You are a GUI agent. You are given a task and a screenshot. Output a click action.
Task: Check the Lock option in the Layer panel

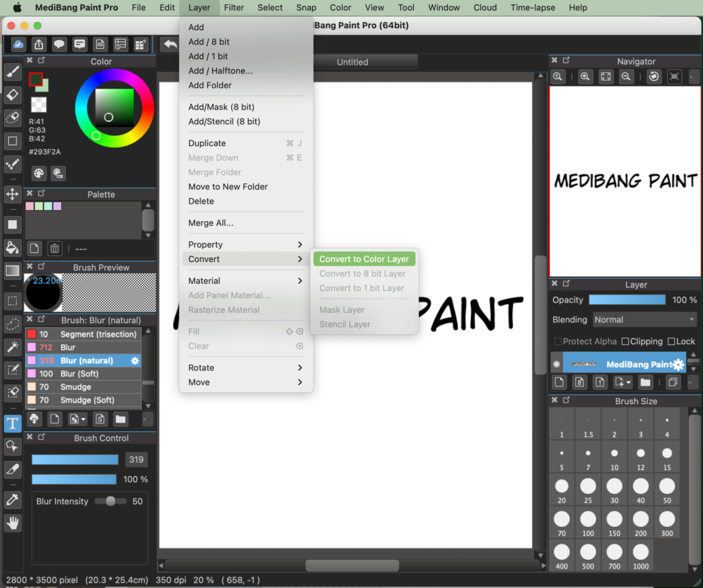point(672,341)
